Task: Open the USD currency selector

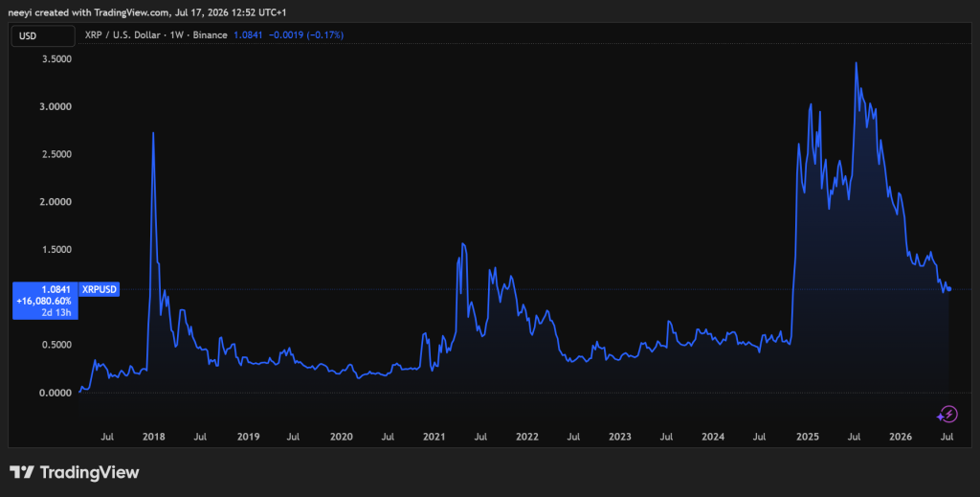Action: coord(43,36)
